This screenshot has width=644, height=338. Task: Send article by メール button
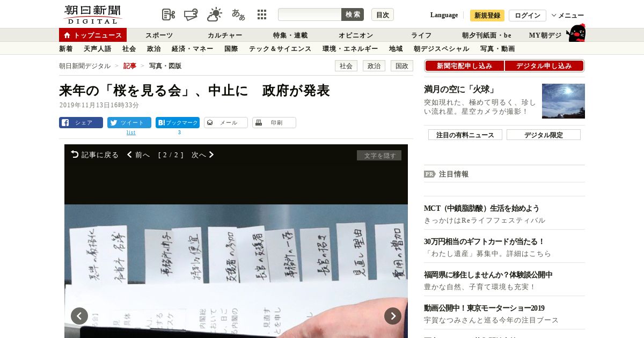click(226, 122)
